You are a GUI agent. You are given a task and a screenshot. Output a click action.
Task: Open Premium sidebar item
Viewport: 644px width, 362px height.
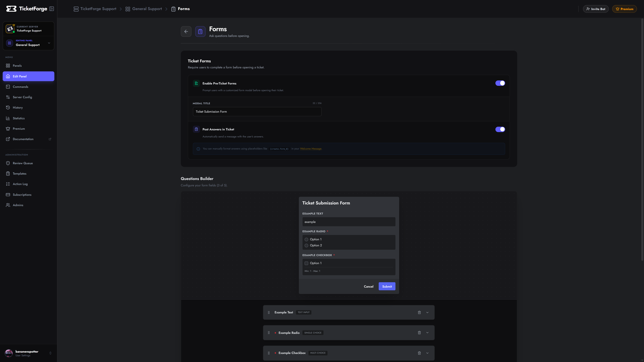click(29, 129)
